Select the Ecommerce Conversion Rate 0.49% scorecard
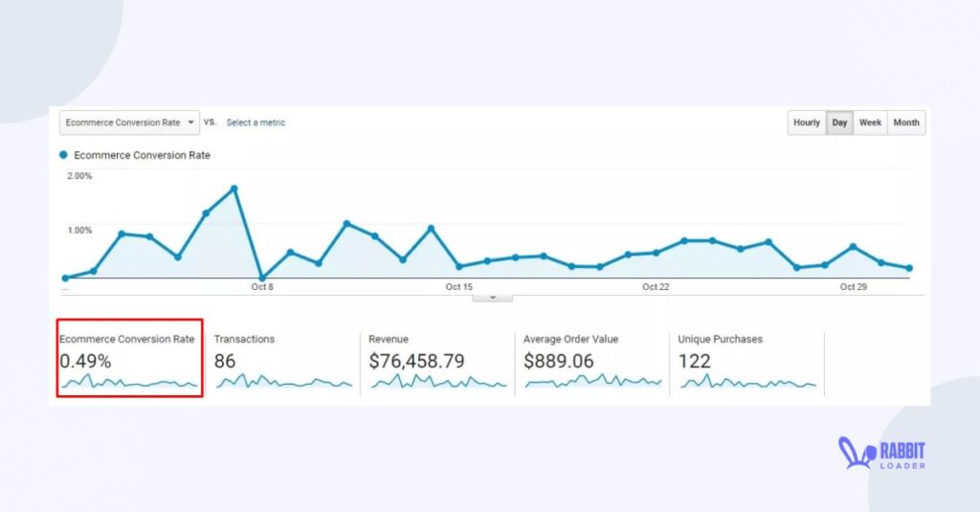Viewport: 980px width, 512px height. [x=129, y=358]
